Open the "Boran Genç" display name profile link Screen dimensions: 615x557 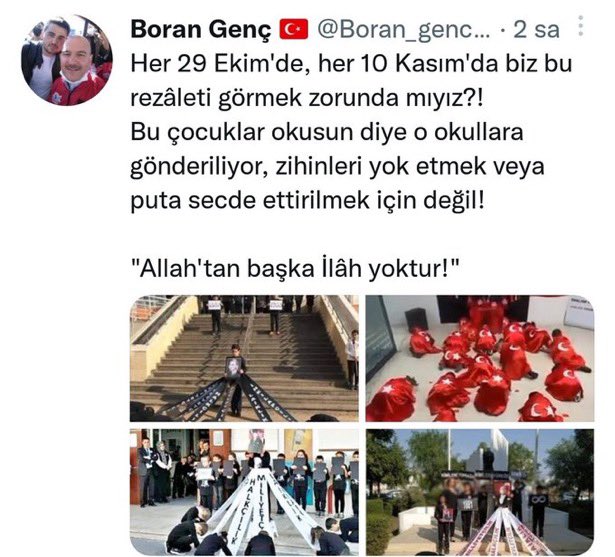[x=200, y=30]
